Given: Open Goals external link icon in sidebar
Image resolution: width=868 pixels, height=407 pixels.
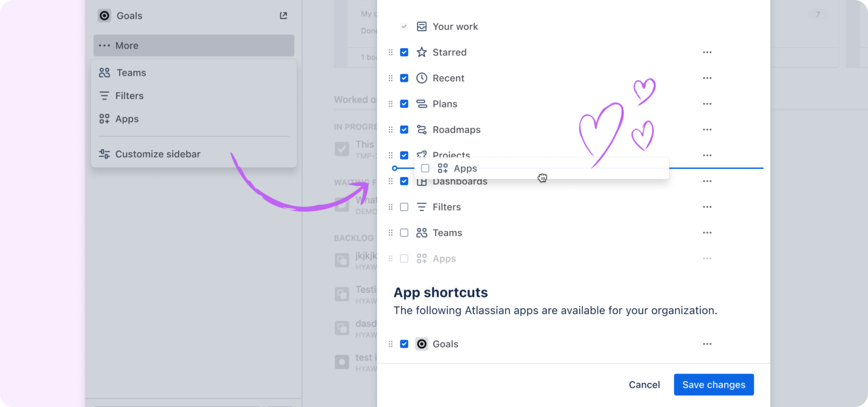Looking at the screenshot, I should coord(283,16).
